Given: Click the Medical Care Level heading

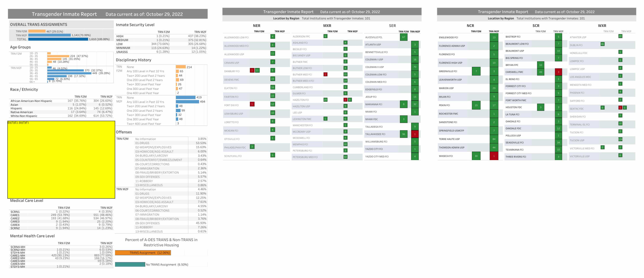Looking at the screenshot, I should [x=27, y=201].
